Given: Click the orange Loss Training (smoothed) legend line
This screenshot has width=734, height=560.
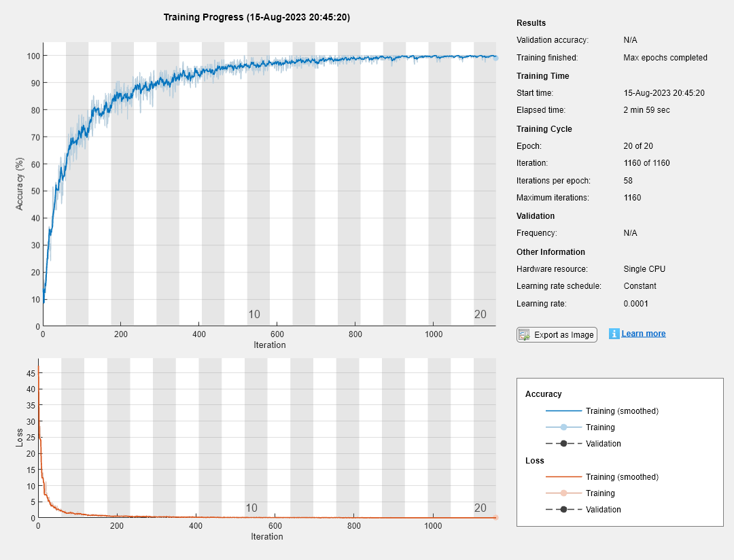Looking at the screenshot, I should pyautogui.click(x=563, y=477).
